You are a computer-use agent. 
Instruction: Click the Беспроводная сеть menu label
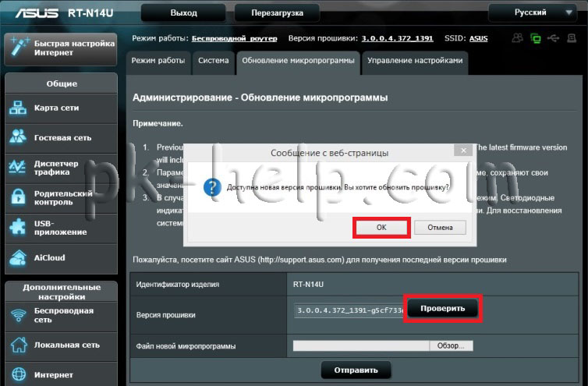coord(64,315)
